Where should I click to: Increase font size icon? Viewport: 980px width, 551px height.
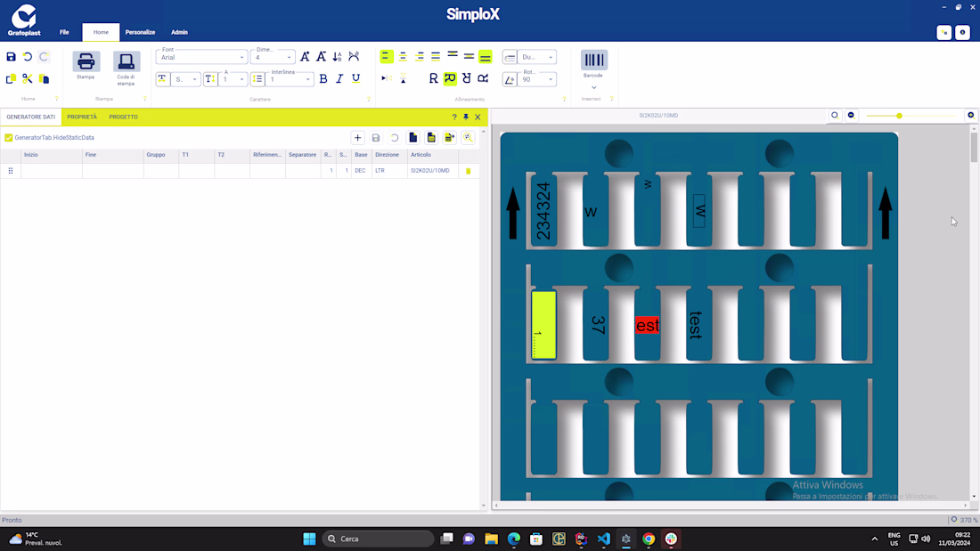tap(305, 57)
